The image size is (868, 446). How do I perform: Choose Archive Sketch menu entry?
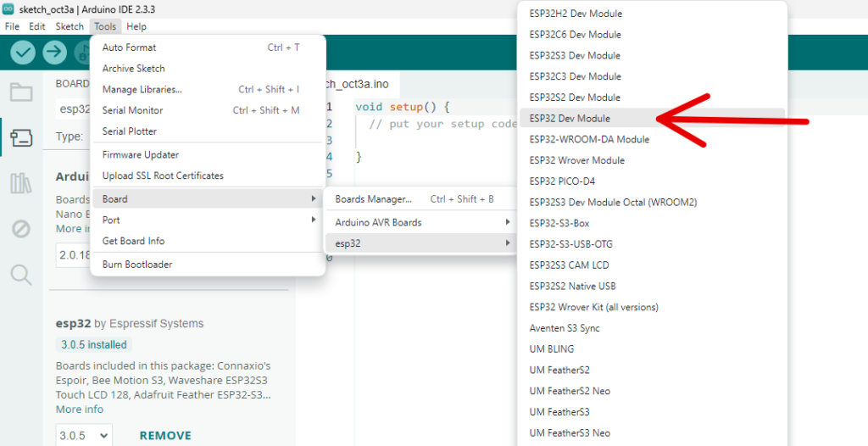208,69
